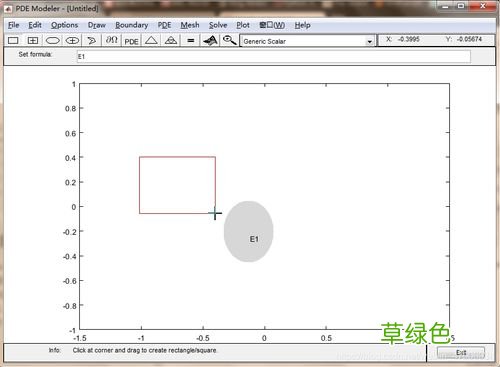Click the MATLAB icon in title bar
The width and height of the screenshot is (500, 367).
8,9
